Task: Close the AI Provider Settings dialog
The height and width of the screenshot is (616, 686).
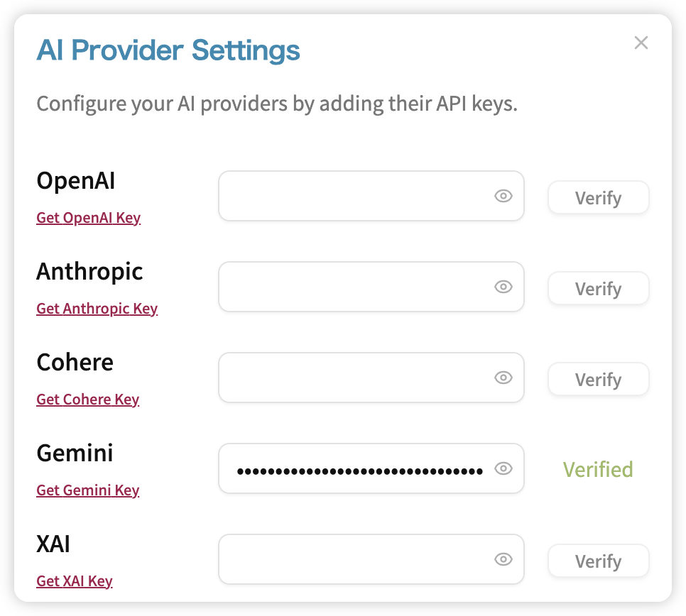Action: pyautogui.click(x=641, y=43)
